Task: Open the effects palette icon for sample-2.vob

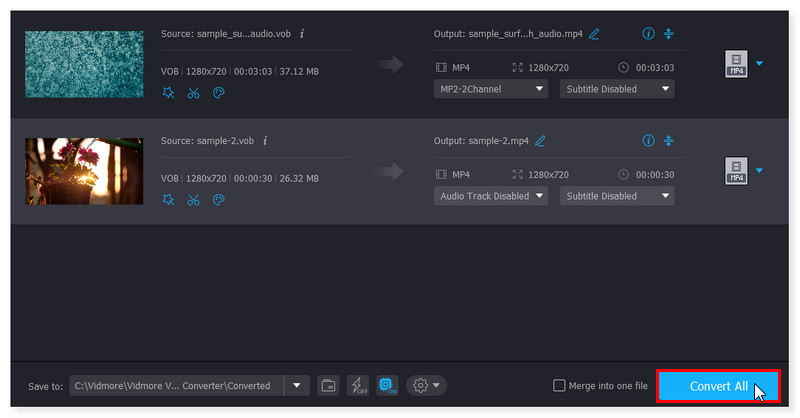Action: pyautogui.click(x=219, y=200)
